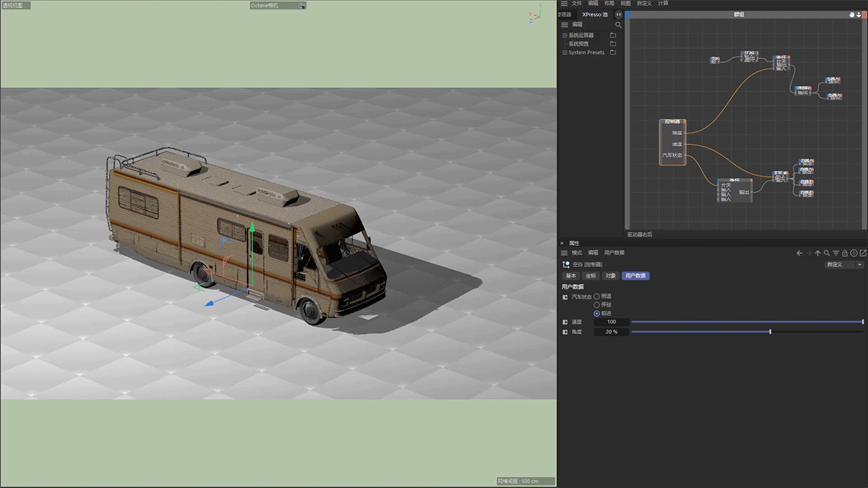Open the 自定义 dropdown arrow
The width and height of the screenshot is (868, 488).
tap(860, 264)
